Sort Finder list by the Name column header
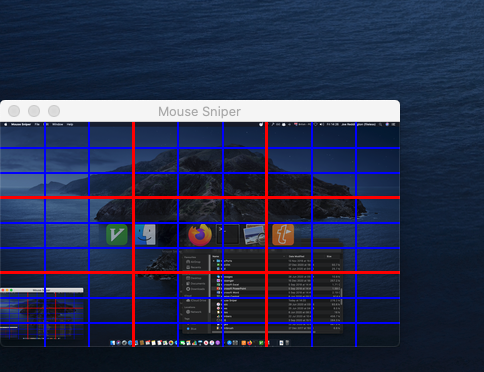The height and width of the screenshot is (372, 484). (216, 256)
